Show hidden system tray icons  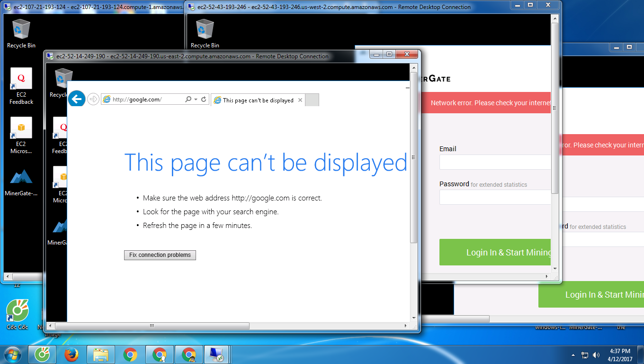pyautogui.click(x=573, y=355)
